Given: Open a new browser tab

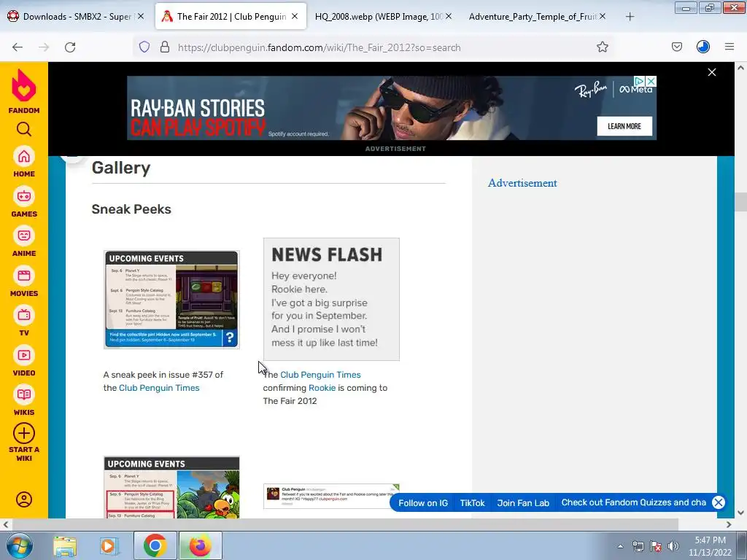Looking at the screenshot, I should point(630,17).
